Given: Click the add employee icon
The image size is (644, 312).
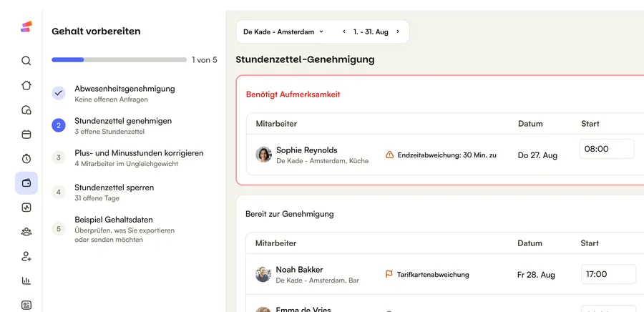Looking at the screenshot, I should [x=26, y=257].
